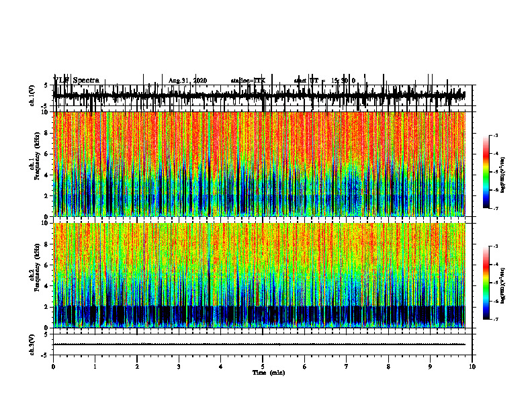
Task: Click time axis tick label '4'
Action: click(x=221, y=367)
